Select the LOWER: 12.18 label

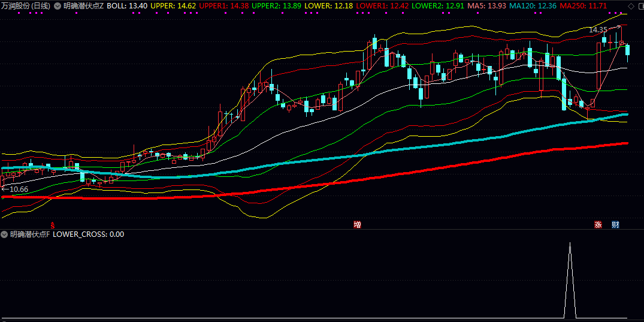[x=328, y=6]
